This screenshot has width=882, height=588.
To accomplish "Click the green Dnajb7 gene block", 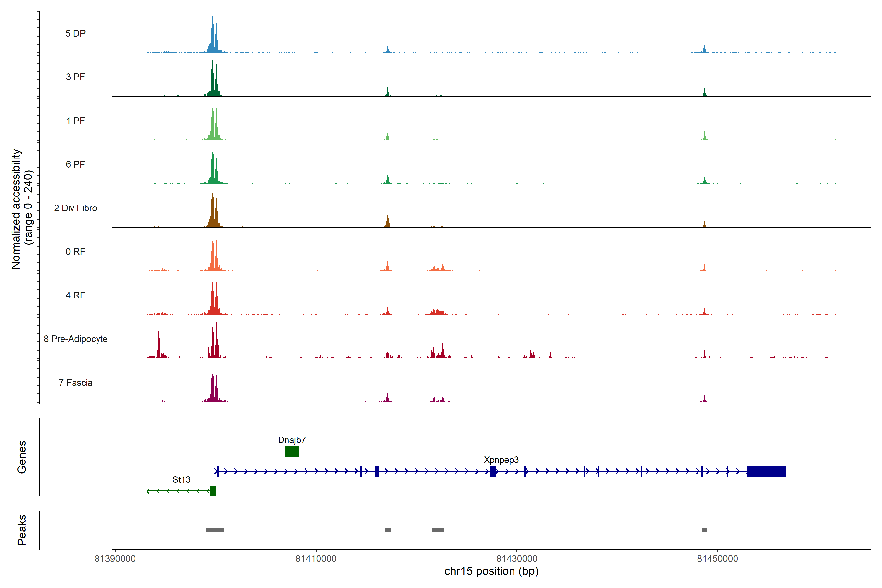I will click(292, 451).
